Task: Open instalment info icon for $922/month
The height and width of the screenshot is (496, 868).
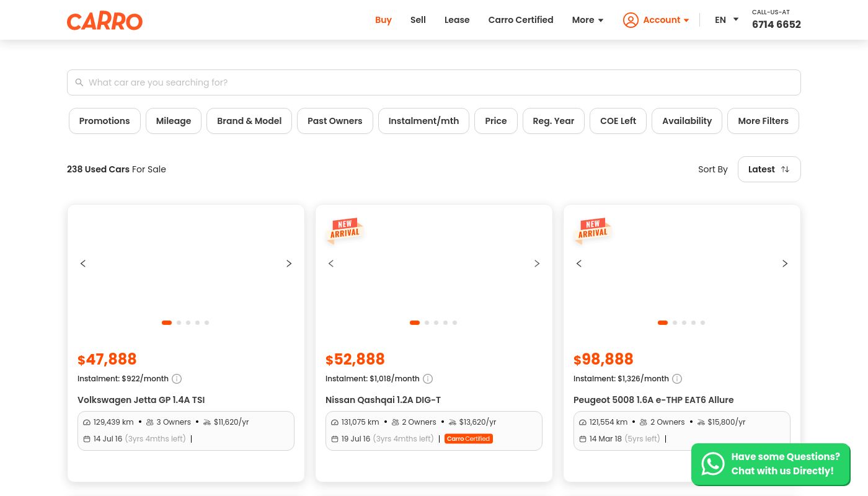Action: [177, 379]
